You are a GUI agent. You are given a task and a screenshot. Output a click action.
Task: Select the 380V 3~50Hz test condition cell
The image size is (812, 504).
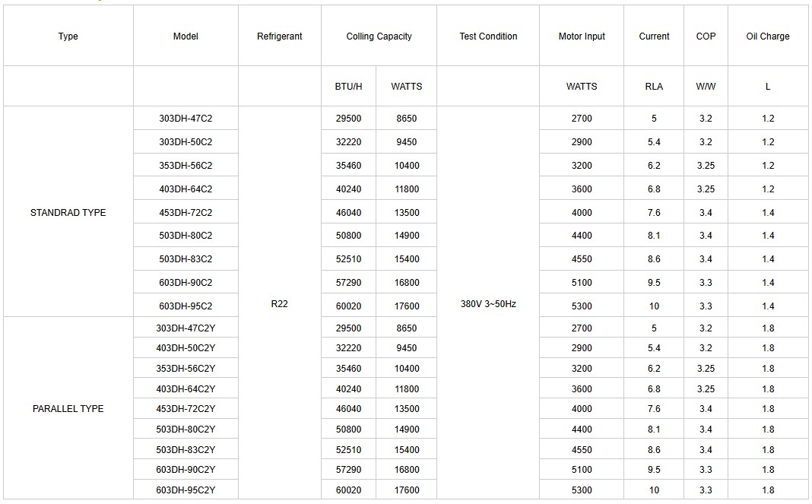(x=488, y=304)
